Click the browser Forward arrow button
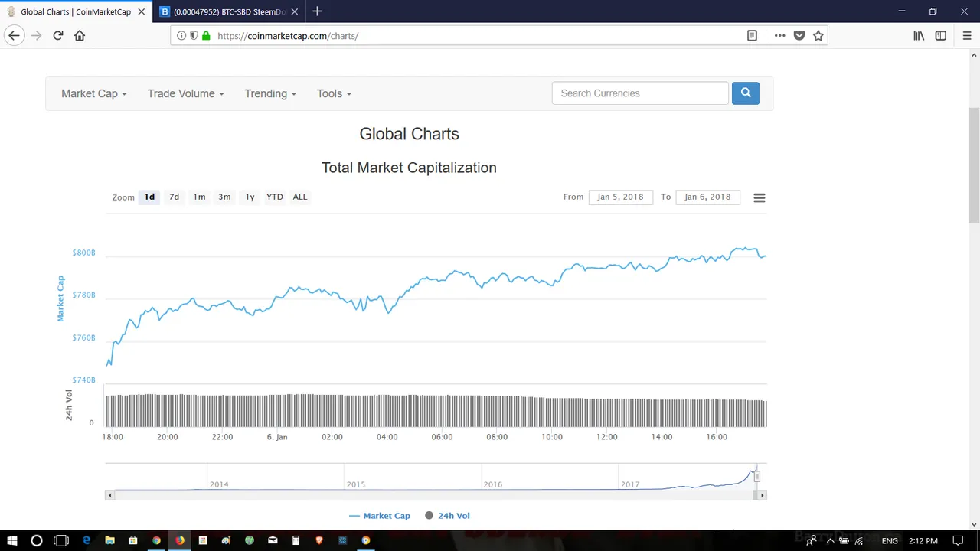Screen dimensions: 980x551 [36, 35]
